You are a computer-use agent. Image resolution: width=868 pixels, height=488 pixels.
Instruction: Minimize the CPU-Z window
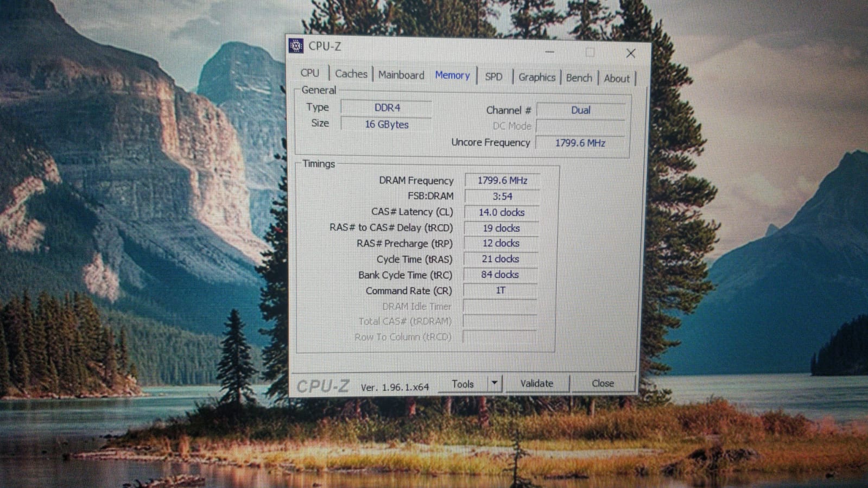(x=550, y=52)
